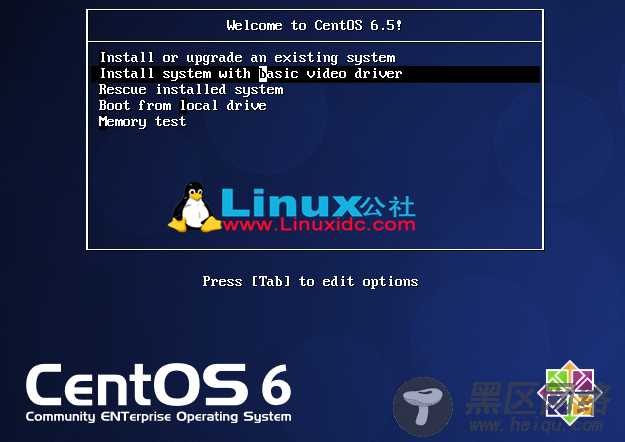The width and height of the screenshot is (625, 442).
Task: Click 'Welcome to CentOS 6.5!' title text
Action: pos(314,26)
